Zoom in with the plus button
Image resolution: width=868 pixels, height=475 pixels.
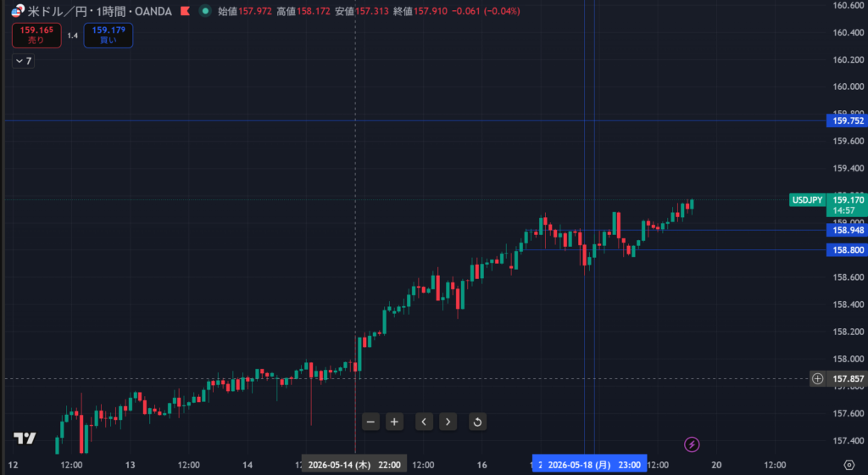[x=394, y=422]
